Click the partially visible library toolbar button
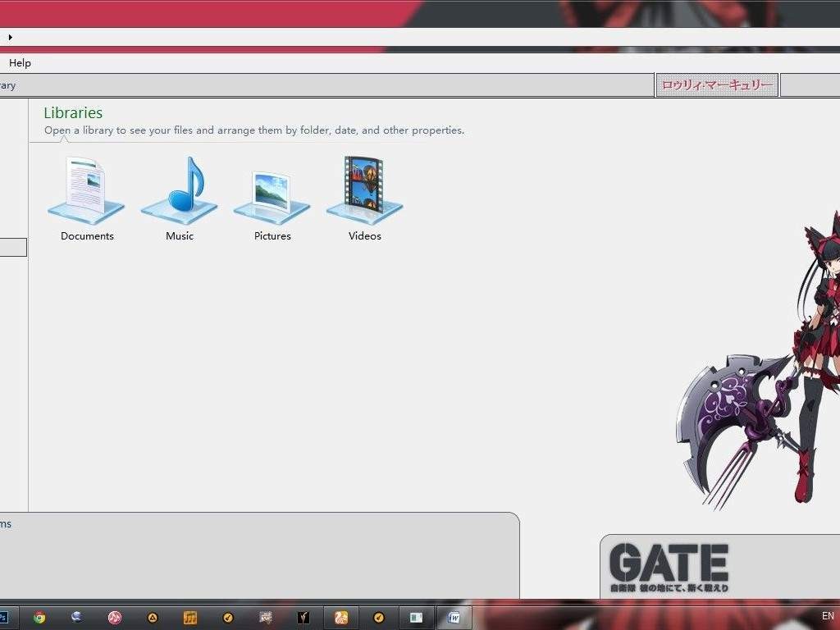This screenshot has height=630, width=840. (8, 85)
